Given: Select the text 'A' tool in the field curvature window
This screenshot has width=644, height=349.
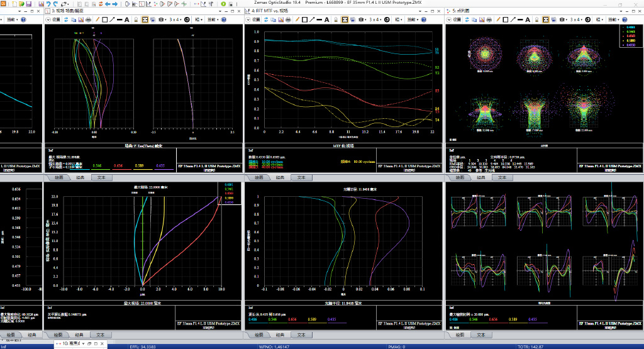Looking at the screenshot, I should pos(126,19).
